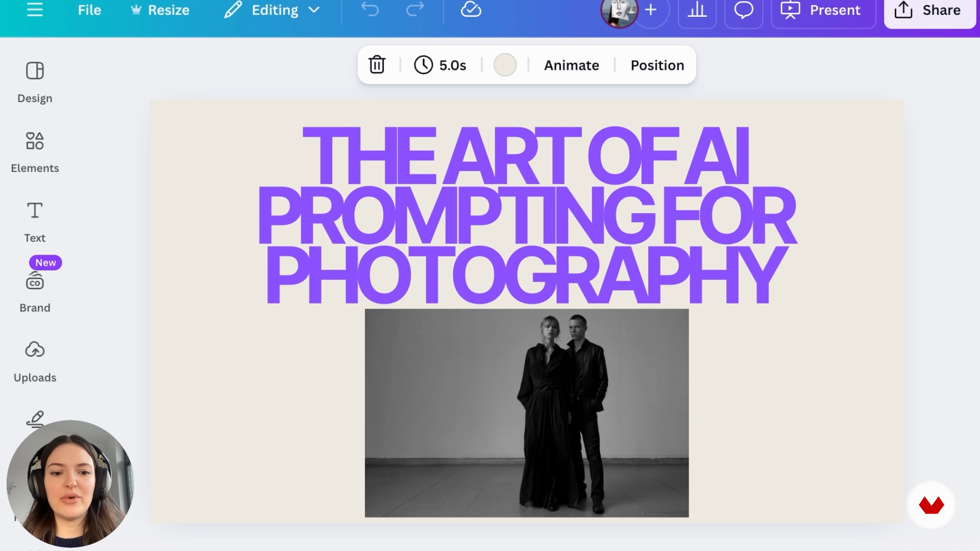
Task: Open the Position panel
Action: pos(657,65)
